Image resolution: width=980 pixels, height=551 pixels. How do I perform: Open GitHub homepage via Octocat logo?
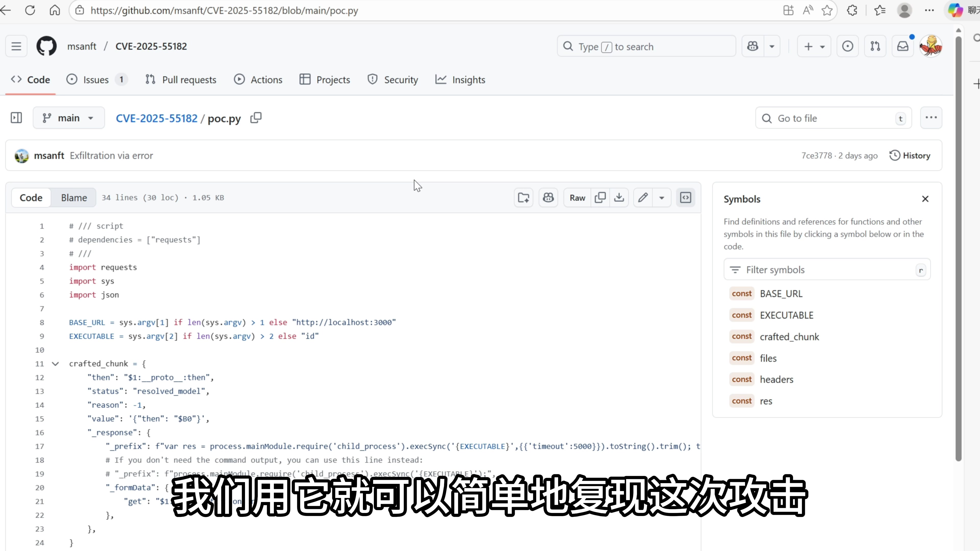point(46,46)
